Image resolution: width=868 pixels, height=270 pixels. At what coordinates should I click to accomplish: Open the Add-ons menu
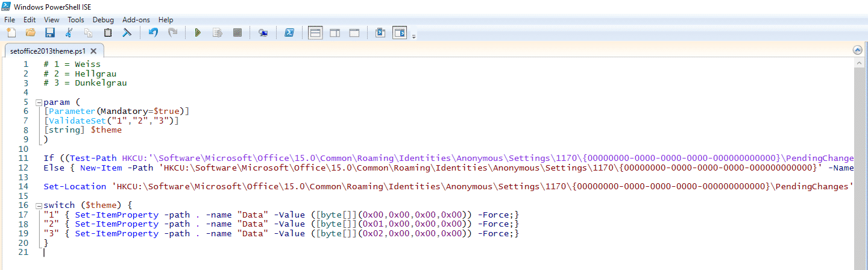point(136,20)
